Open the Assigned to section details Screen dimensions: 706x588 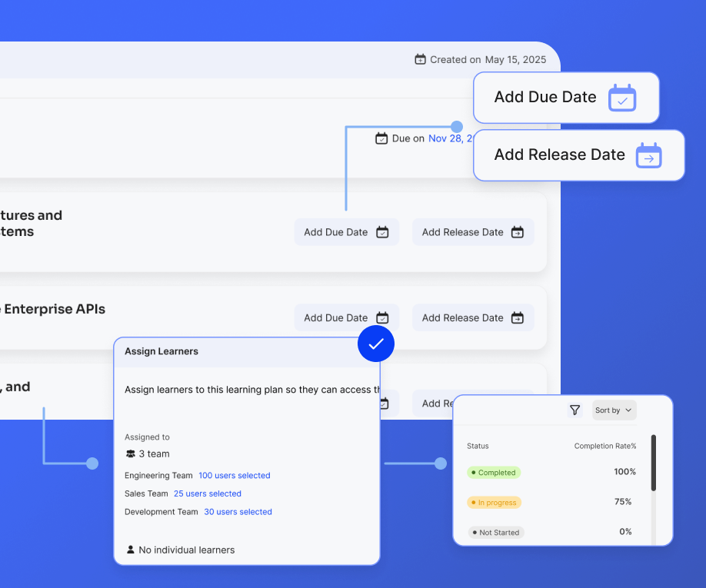[147, 437]
